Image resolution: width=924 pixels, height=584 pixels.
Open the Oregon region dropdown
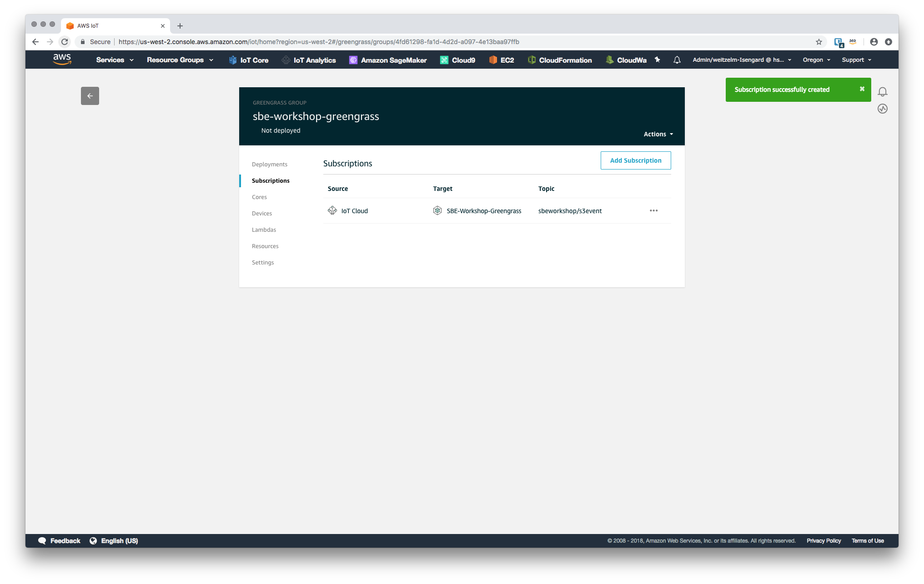pos(817,60)
